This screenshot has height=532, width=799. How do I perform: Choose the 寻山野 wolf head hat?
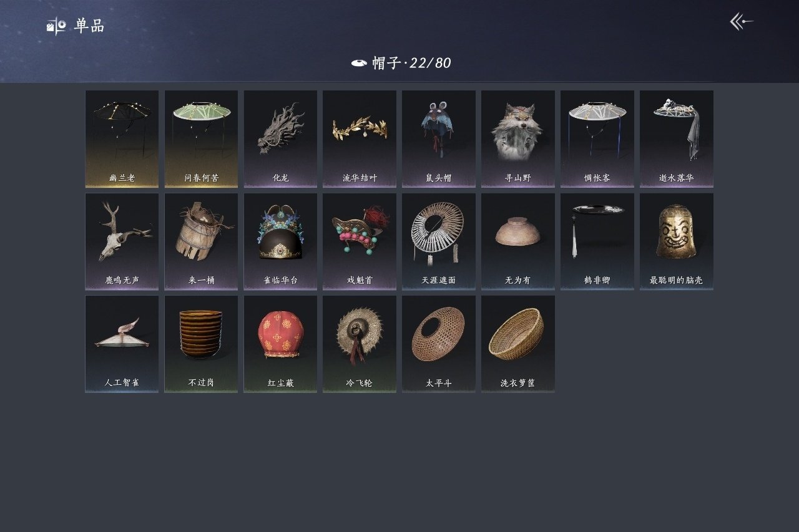518,139
